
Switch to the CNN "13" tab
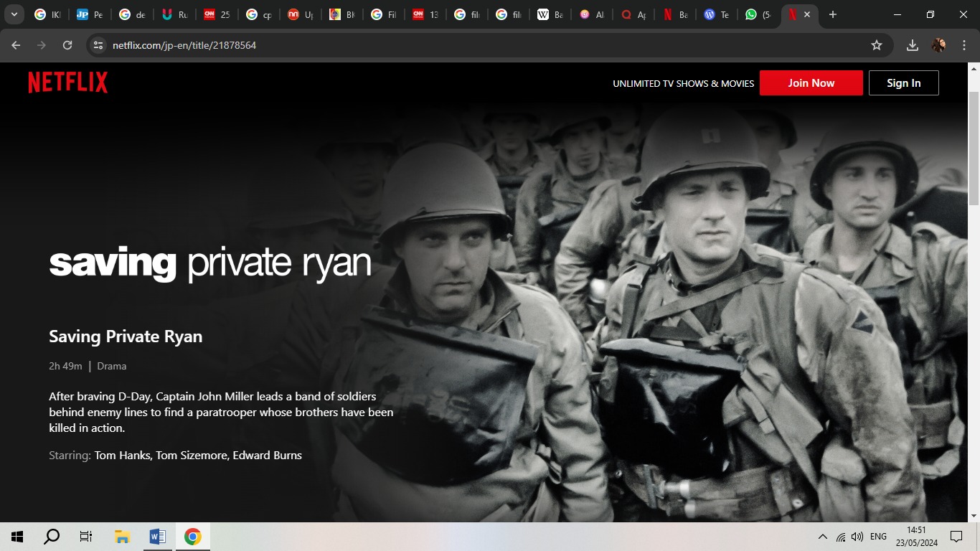426,14
